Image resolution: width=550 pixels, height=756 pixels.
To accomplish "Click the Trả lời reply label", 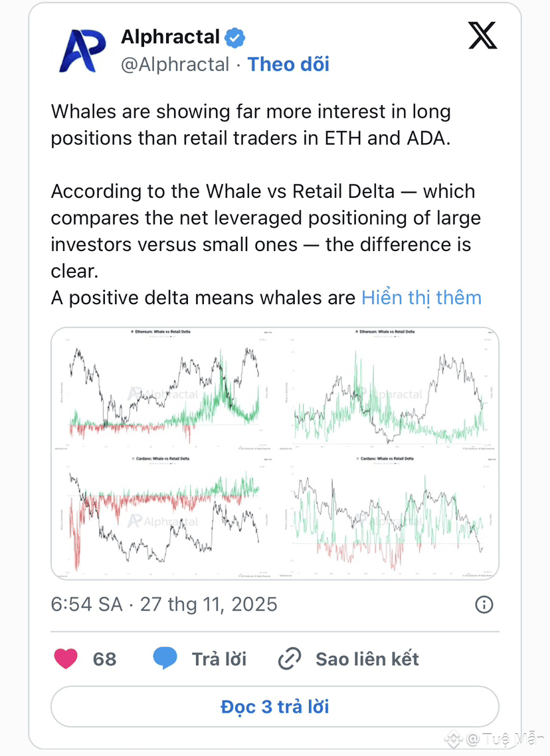I will [219, 658].
